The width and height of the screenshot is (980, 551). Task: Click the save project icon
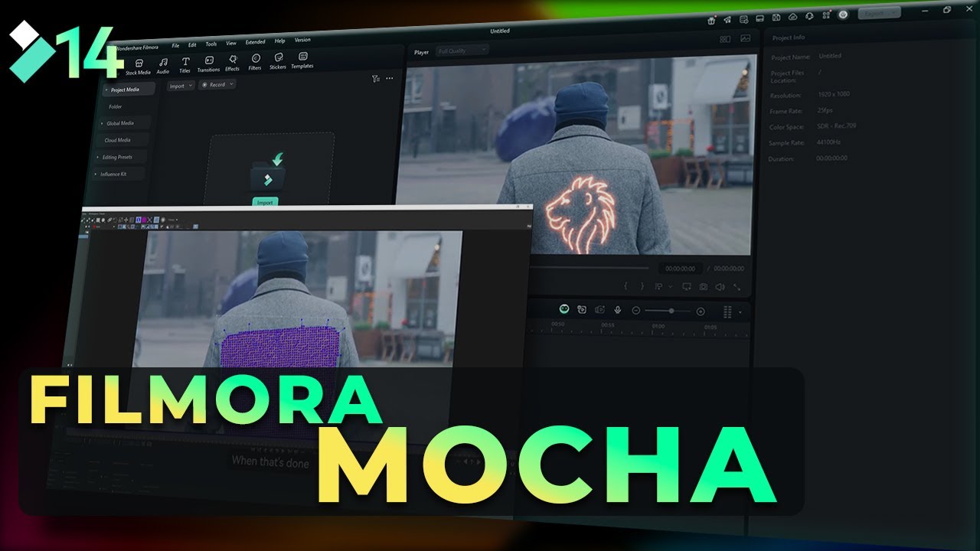[776, 18]
